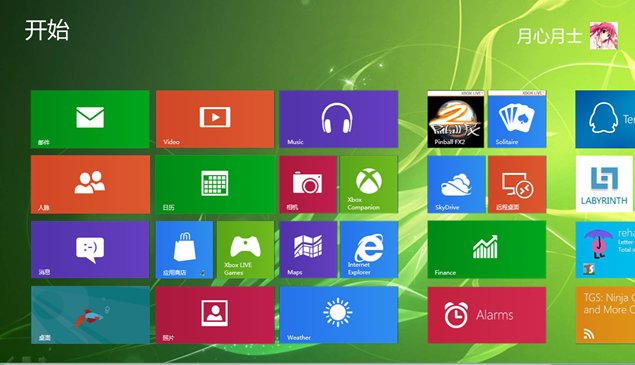Open the TGS: Ninja news feed tile

605,315
